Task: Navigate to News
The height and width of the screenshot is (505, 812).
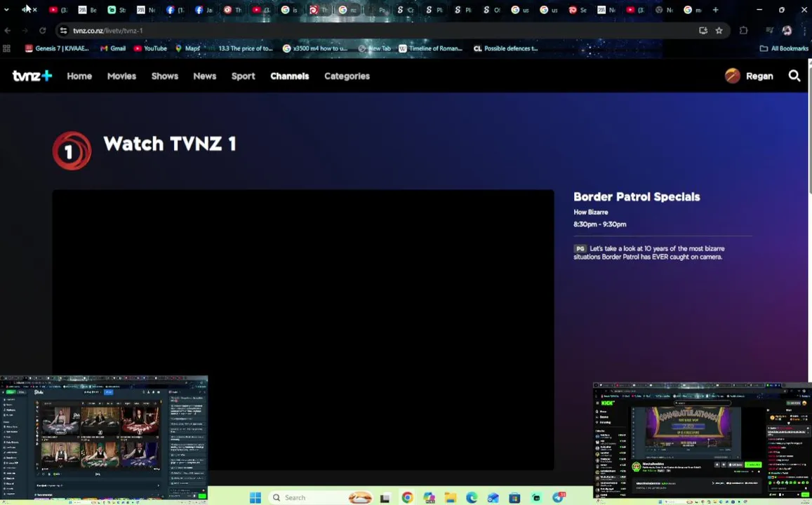Action: click(204, 76)
